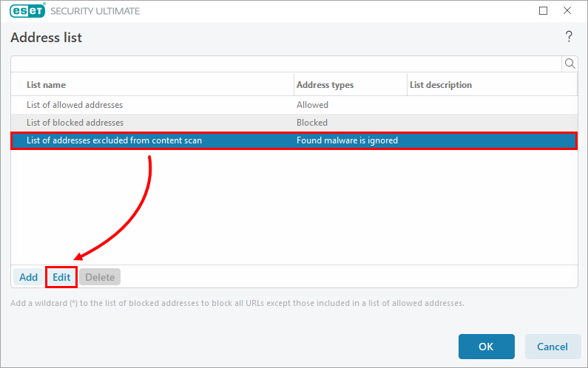Click the Found malware is ignored cell
Image resolution: width=588 pixels, height=368 pixels.
click(x=347, y=140)
